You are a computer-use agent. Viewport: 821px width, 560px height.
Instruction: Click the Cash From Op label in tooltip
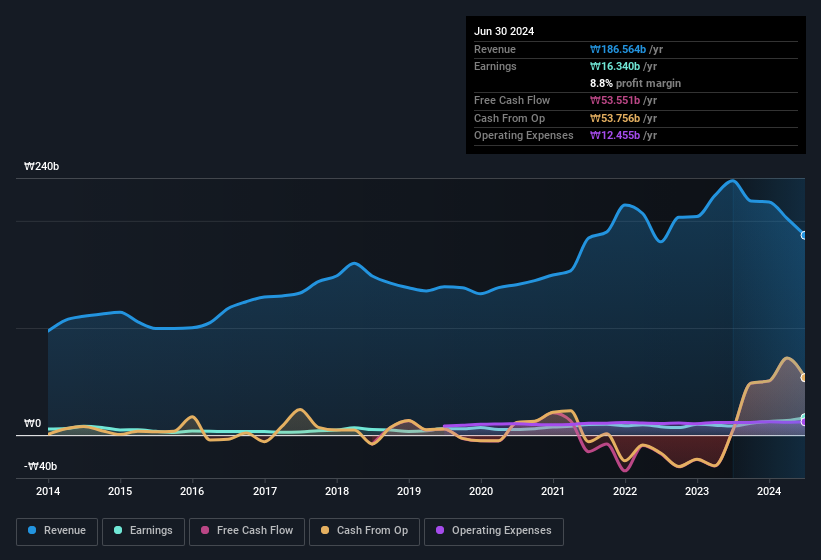(x=509, y=118)
